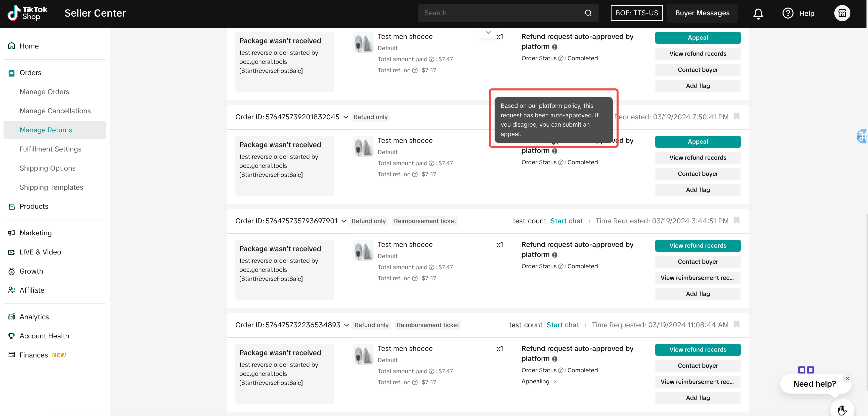
Task: Expand order ID 576475739201832045 chevron
Action: [x=346, y=117]
